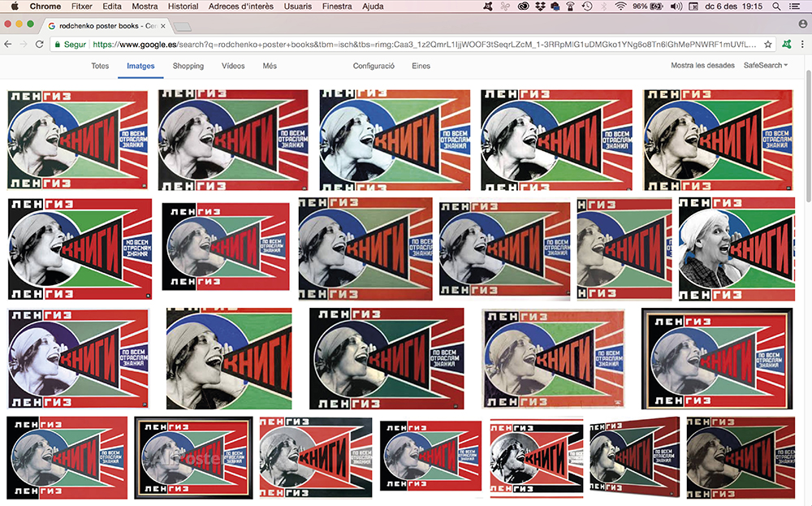Switch to Vídeos results
Viewport: 812px width, 506px height.
pos(233,66)
